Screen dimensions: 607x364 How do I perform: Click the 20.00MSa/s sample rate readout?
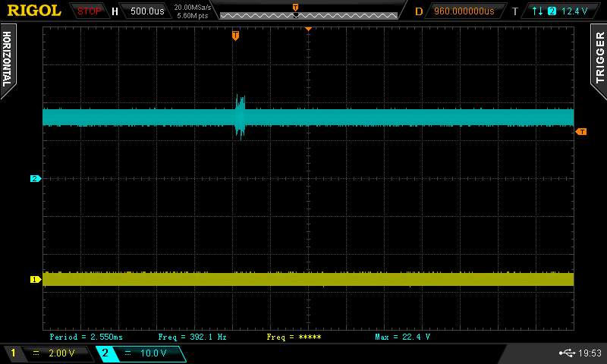[x=193, y=7]
